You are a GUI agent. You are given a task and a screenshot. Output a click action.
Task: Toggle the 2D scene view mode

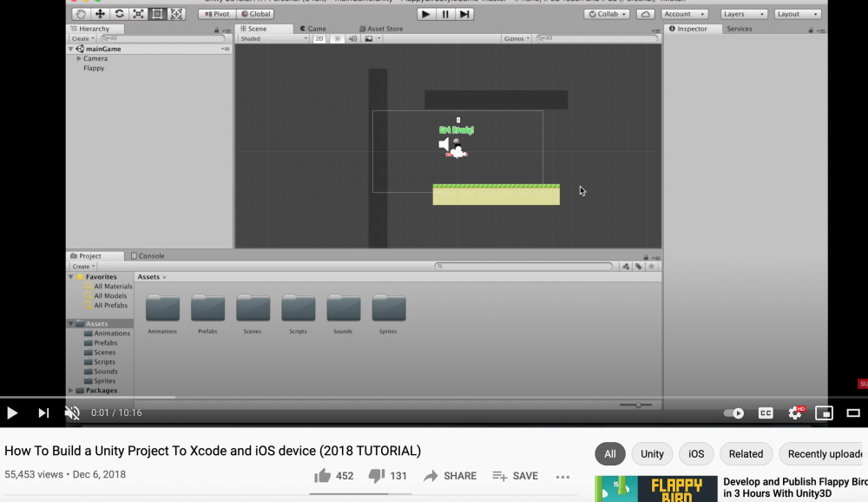click(319, 38)
